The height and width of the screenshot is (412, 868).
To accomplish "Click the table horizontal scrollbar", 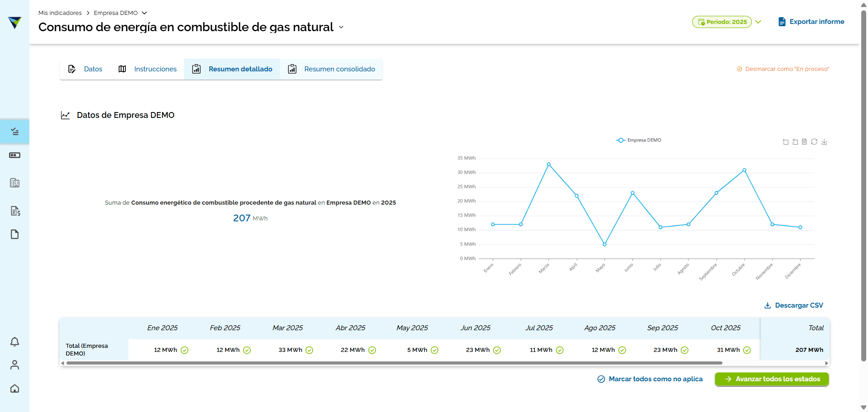I will click(x=394, y=363).
